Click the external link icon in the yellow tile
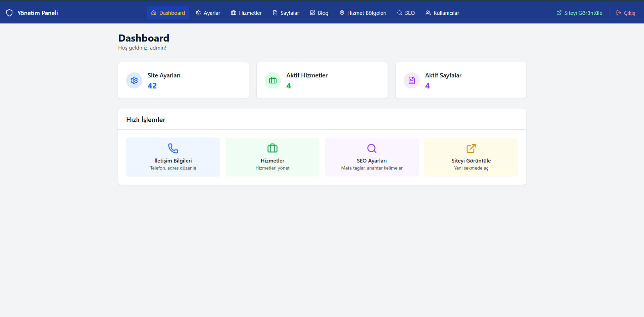 tap(471, 148)
